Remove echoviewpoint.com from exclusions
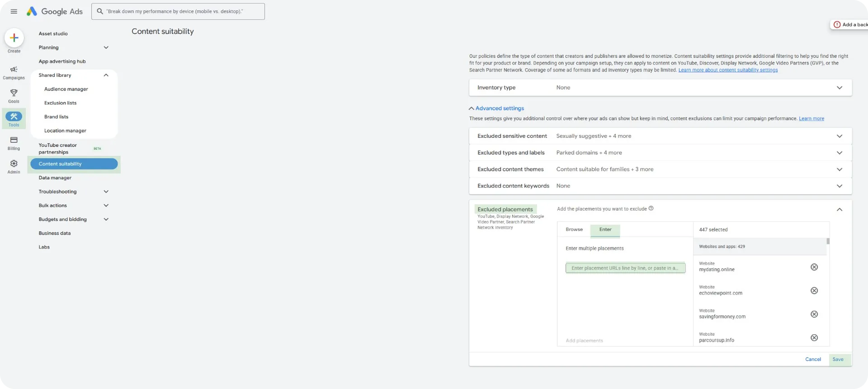The width and height of the screenshot is (868, 389). (814, 291)
